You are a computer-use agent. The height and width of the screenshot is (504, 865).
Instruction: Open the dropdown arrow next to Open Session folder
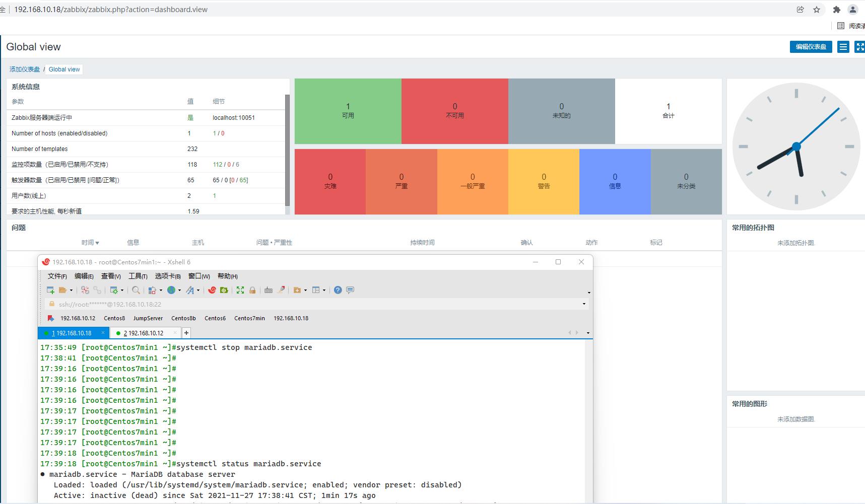click(71, 290)
